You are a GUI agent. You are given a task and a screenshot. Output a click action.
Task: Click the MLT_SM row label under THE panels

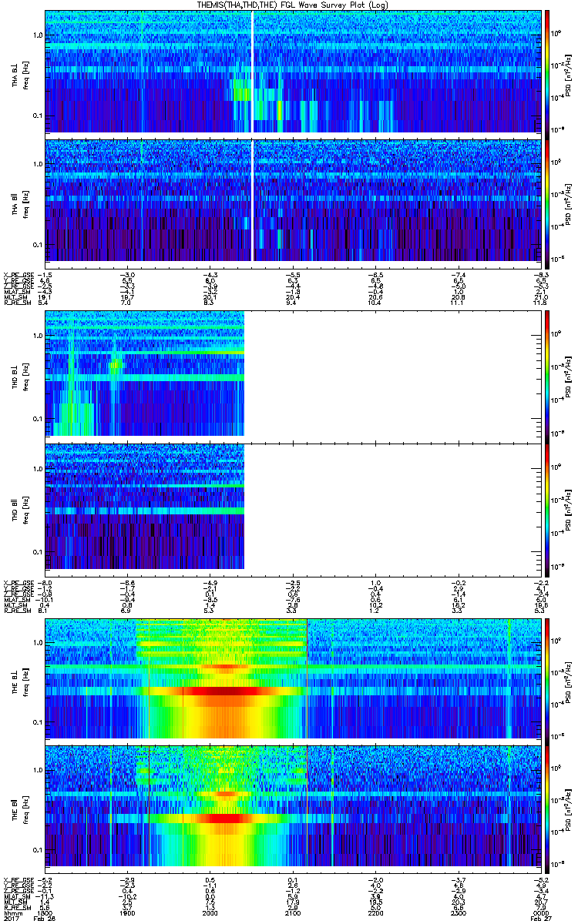coord(15,902)
